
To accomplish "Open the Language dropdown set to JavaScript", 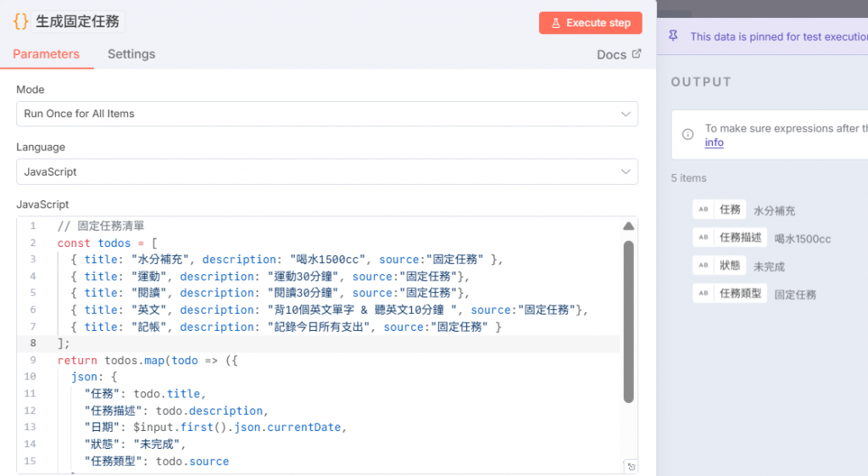I will 327,171.
